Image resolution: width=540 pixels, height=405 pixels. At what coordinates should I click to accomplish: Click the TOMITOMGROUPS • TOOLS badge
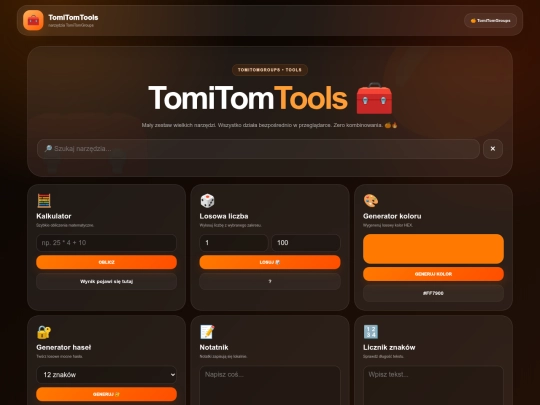pos(270,70)
